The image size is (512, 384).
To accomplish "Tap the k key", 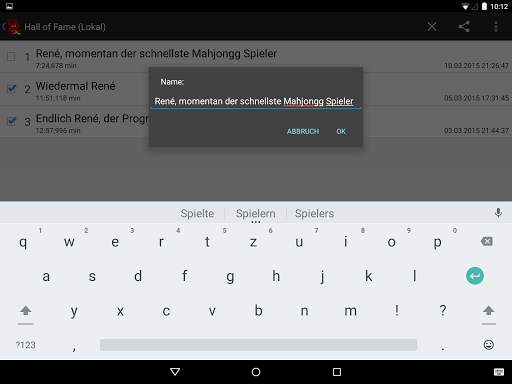I will (x=369, y=276).
